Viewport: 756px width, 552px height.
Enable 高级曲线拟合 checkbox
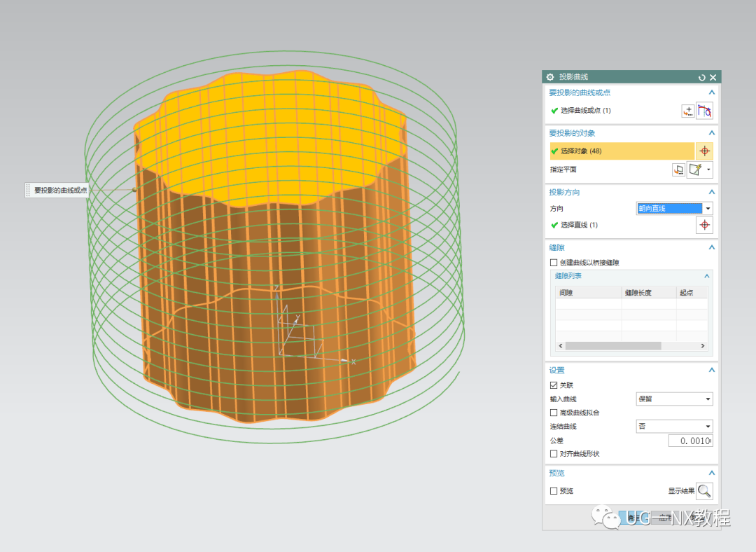[x=554, y=413]
